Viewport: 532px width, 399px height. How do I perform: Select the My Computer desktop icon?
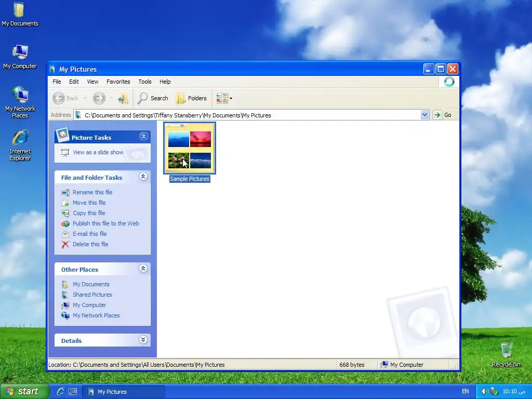coord(20,57)
